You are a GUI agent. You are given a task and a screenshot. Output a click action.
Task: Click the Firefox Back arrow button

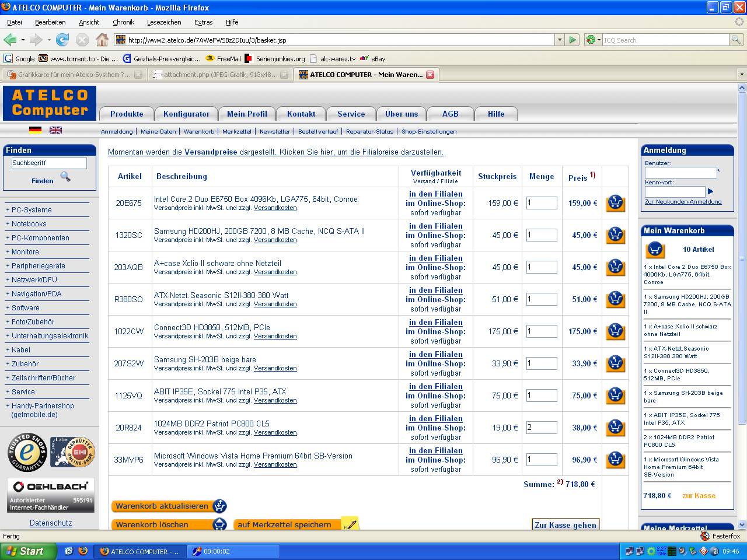(10, 40)
